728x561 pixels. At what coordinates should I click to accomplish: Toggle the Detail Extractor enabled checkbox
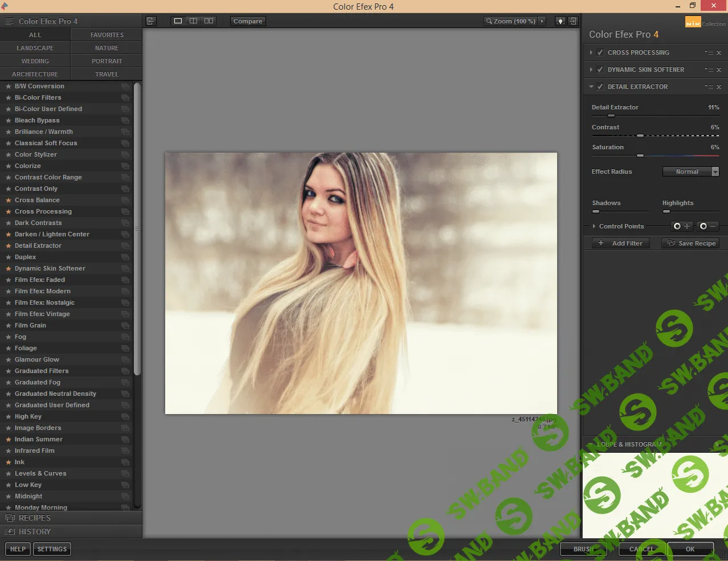600,86
